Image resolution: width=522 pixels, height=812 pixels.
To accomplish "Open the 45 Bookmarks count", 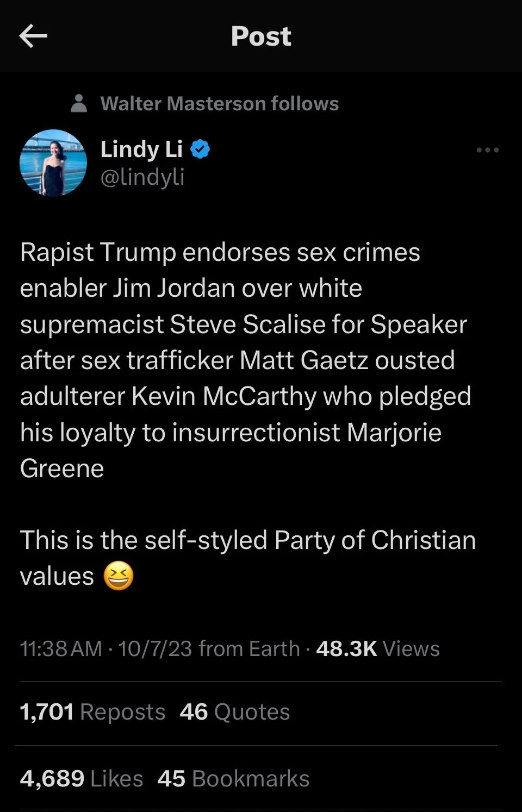I will pyautogui.click(x=233, y=778).
